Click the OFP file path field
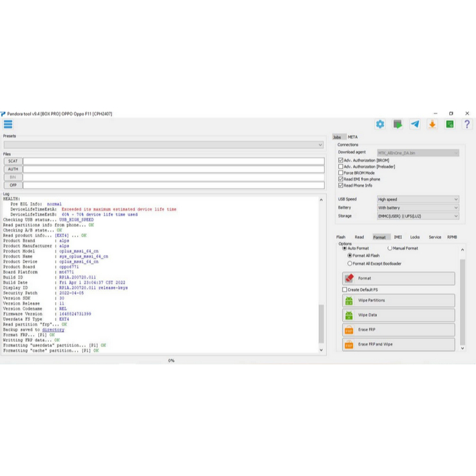The image size is (476, 476). click(x=174, y=185)
